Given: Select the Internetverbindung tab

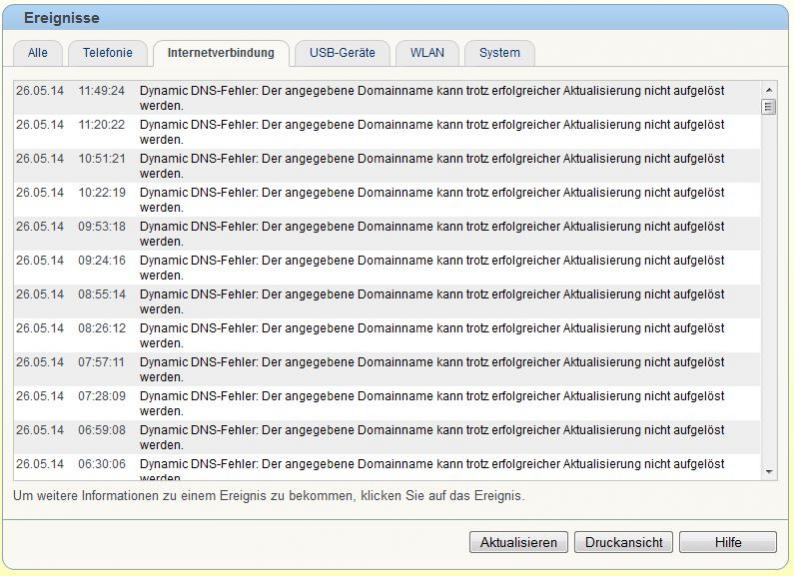Looking at the screenshot, I should (x=221, y=53).
